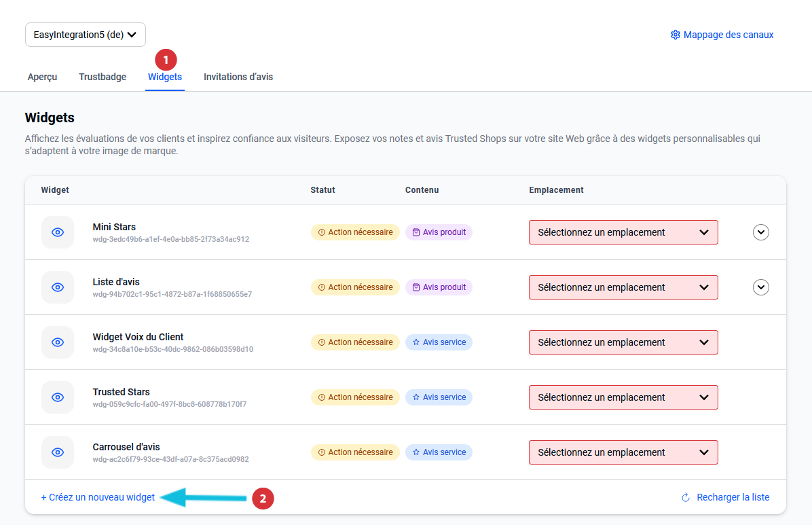The image size is (812, 525).
Task: Click the gear icon beside Mappage des canaux
Action: click(x=675, y=35)
